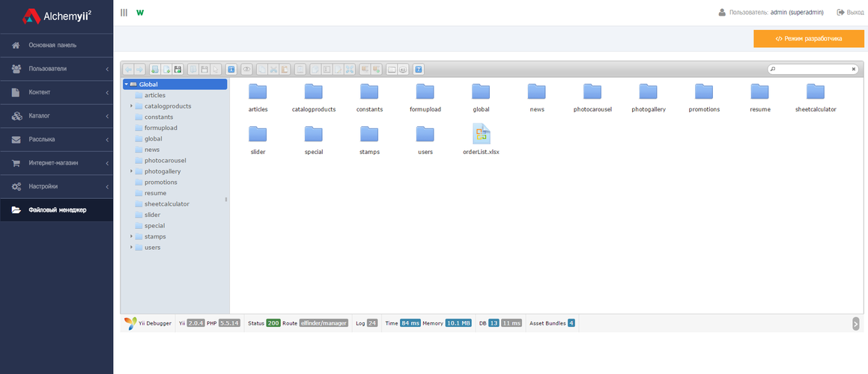The height and width of the screenshot is (374, 868).
Task: Click the DB 13 debugger entry
Action: pyautogui.click(x=489, y=323)
